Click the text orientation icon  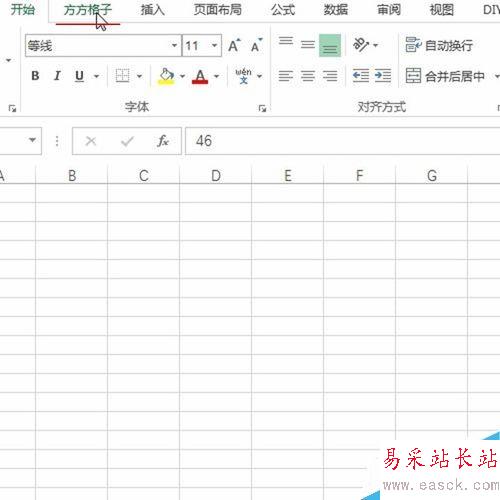[x=361, y=45]
